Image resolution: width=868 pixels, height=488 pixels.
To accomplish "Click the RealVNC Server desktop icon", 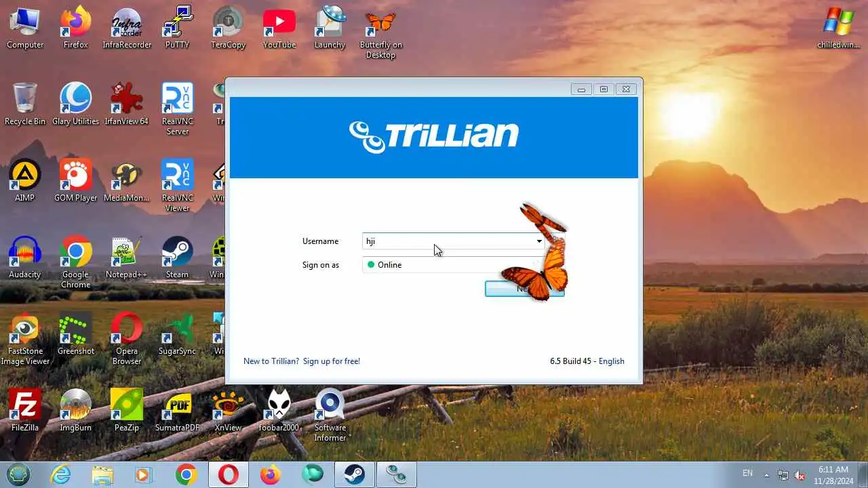I will (x=177, y=109).
